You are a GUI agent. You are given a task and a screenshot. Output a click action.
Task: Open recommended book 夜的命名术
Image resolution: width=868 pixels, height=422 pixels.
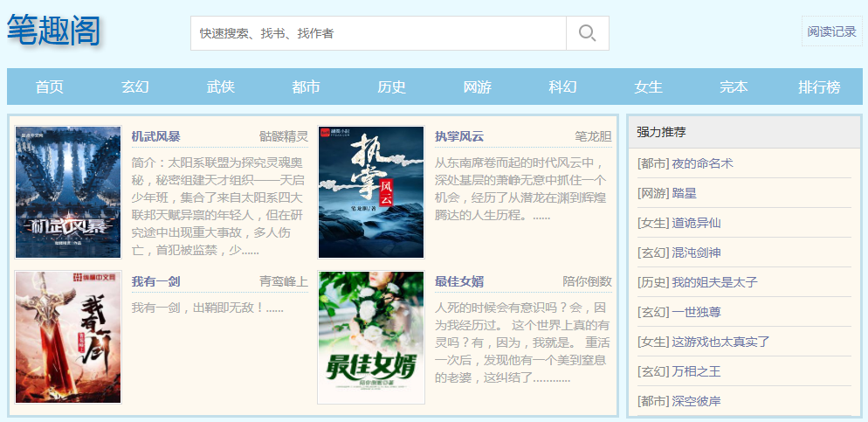tap(702, 164)
